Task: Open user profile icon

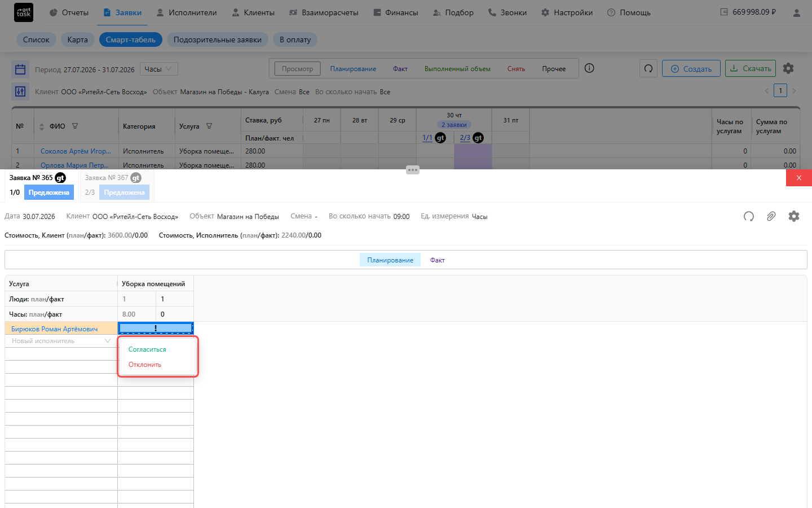Action: [x=797, y=12]
